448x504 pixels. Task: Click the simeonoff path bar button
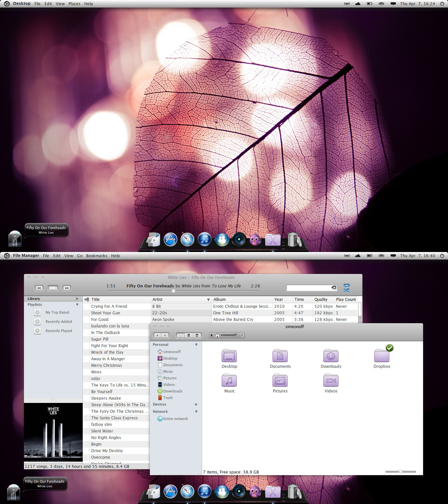click(x=227, y=335)
